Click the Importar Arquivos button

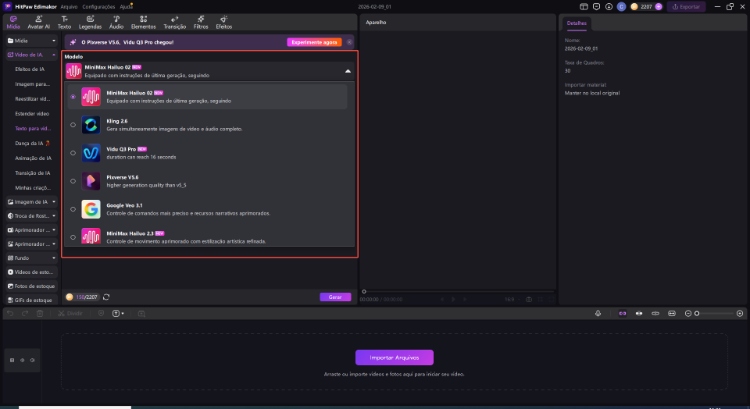tap(394, 357)
